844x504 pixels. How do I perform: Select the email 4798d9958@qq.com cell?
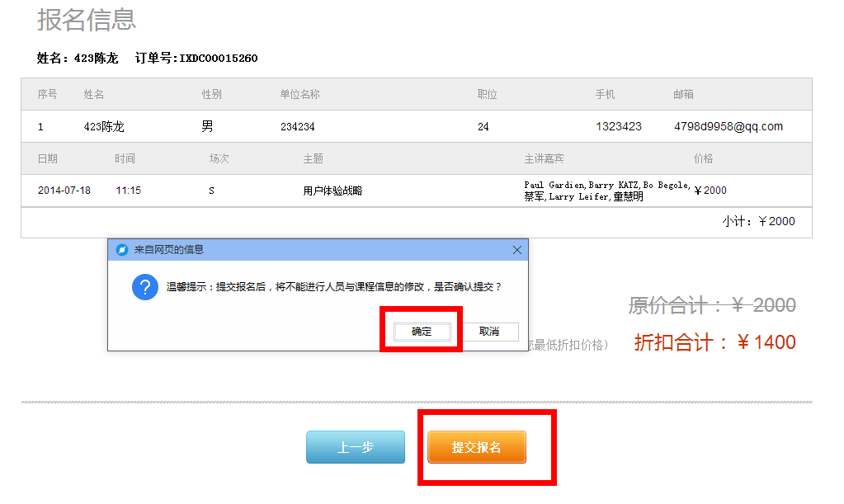tap(728, 127)
